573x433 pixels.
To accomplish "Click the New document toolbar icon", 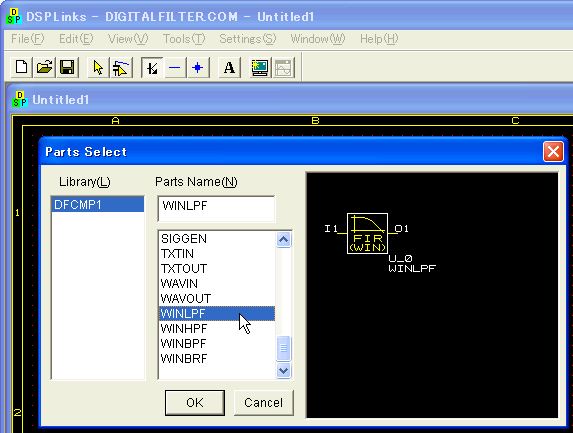I will click(22, 67).
